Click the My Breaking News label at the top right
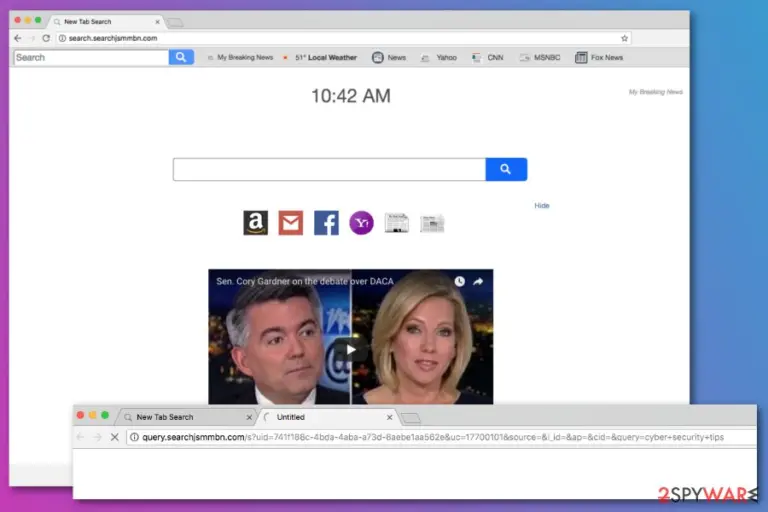 tap(655, 92)
